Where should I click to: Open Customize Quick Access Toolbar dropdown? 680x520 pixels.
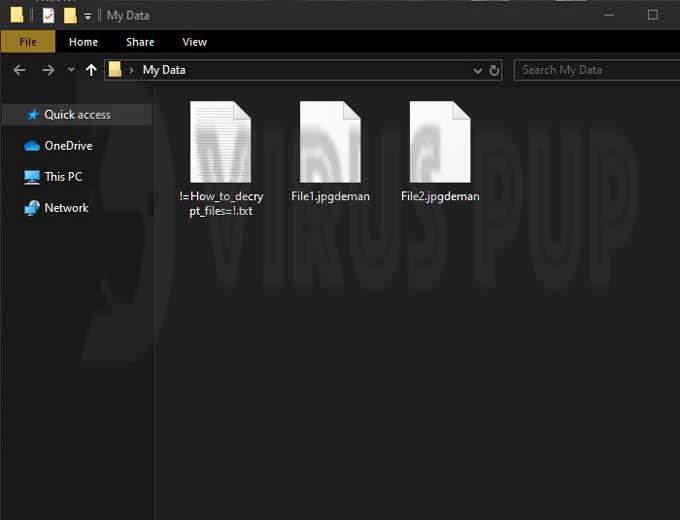[x=88, y=16]
